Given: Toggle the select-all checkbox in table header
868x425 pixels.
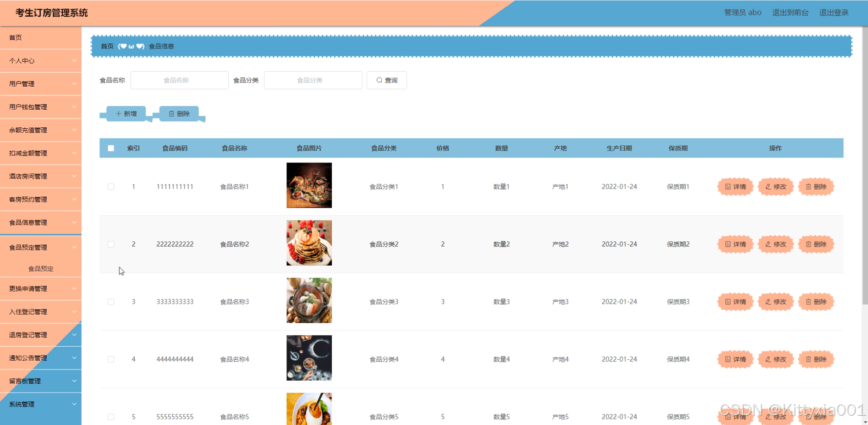Looking at the screenshot, I should click(111, 148).
